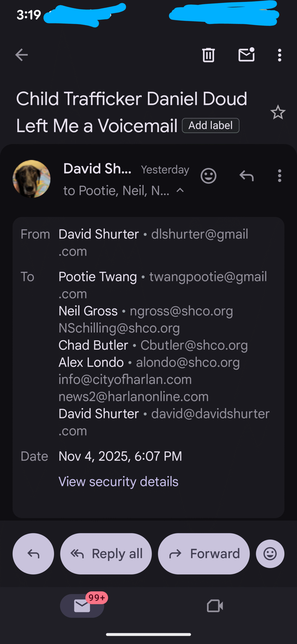Mark the email as unread
Viewport: 297px width, 644px height.
246,55
